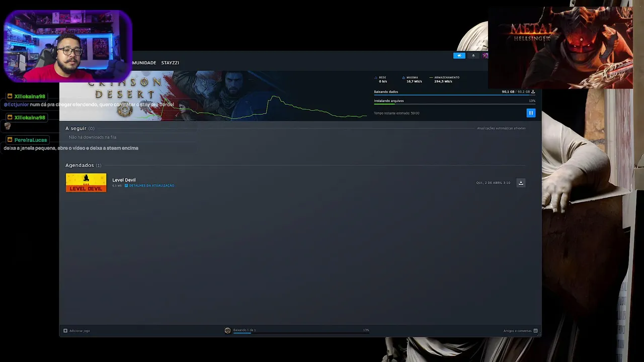Click the Agendados (1) heading
This screenshot has width=644, height=362.
[x=83, y=165]
